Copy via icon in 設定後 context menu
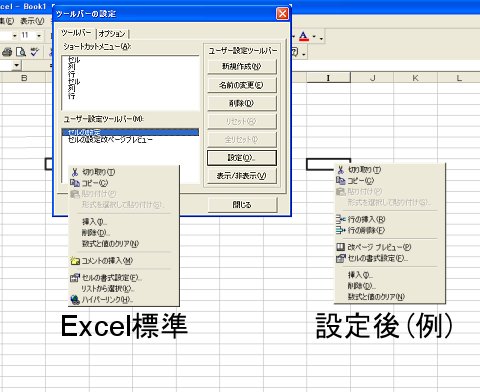This screenshot has height=392, width=480. pos(340,181)
